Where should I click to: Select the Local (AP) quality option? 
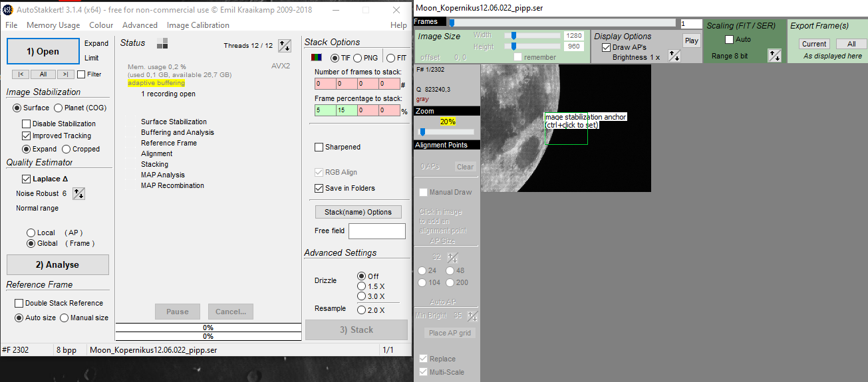coord(31,233)
